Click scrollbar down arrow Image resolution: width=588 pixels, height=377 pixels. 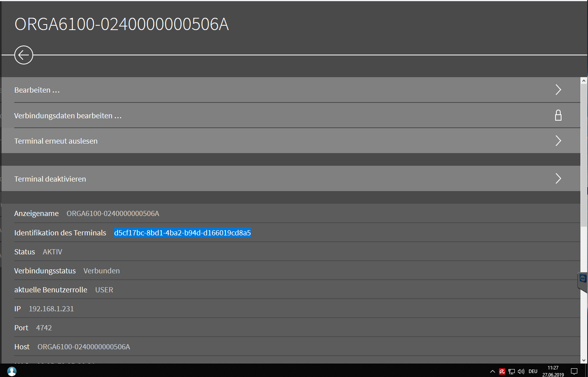[584, 360]
